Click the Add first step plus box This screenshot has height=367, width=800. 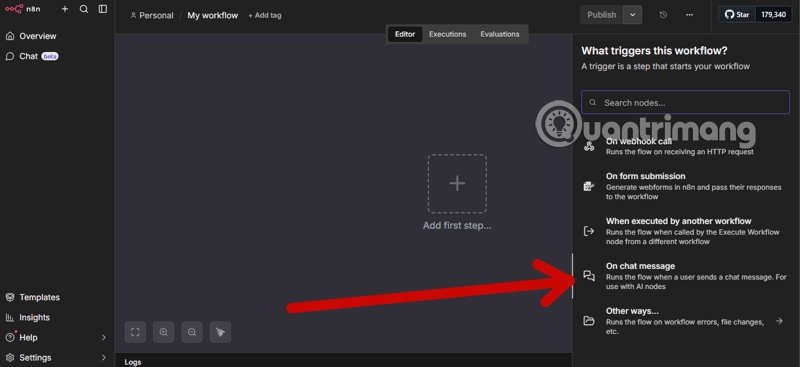457,184
